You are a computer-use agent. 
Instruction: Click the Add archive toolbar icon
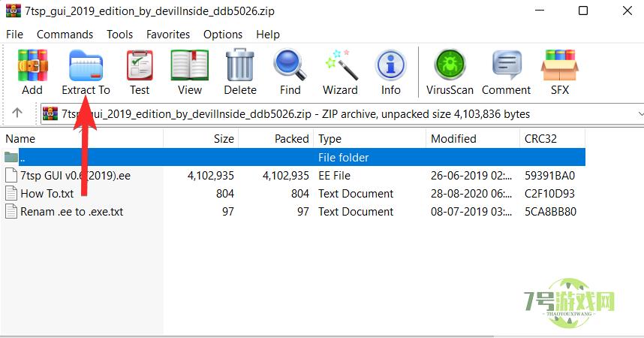point(32,65)
